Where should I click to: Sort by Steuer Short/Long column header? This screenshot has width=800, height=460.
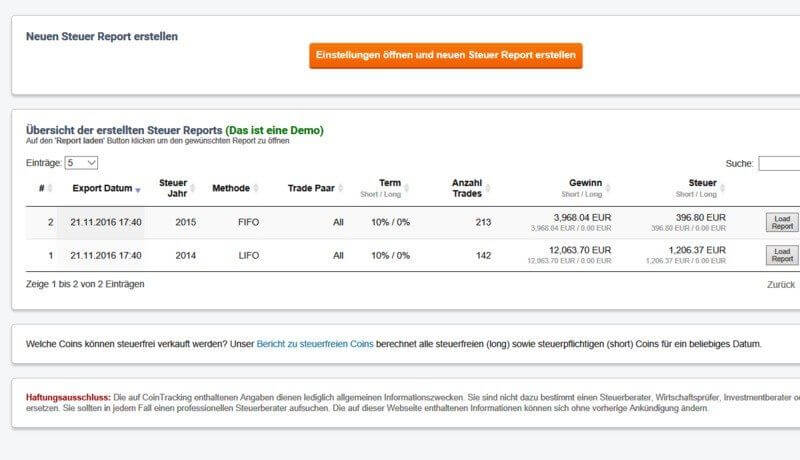(699, 188)
